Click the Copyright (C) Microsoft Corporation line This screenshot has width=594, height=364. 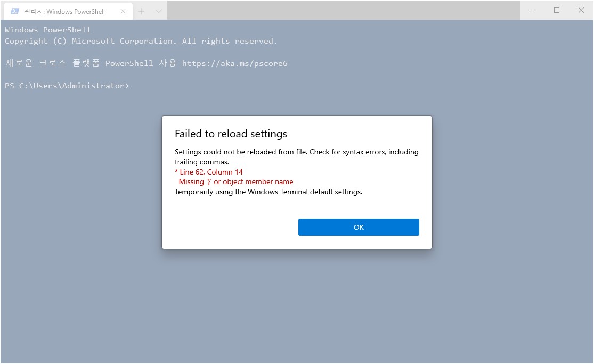[141, 41]
